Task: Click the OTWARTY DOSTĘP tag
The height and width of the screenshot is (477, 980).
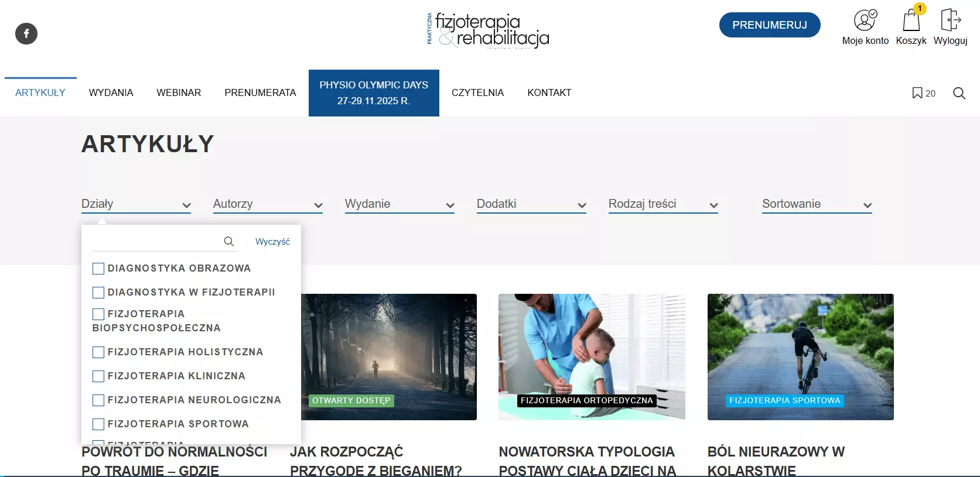Action: click(351, 401)
